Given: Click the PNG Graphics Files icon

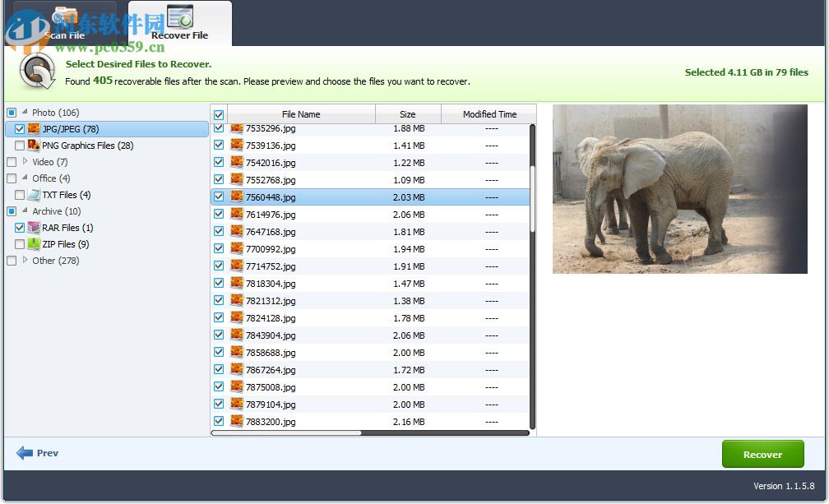Looking at the screenshot, I should [34, 146].
